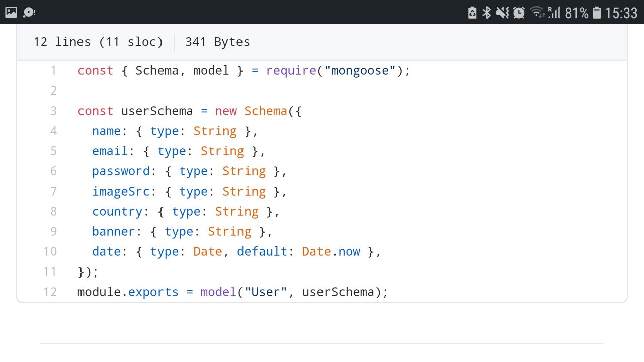Click the default key on line 10
Screen dimensions: 644x362
262,252
